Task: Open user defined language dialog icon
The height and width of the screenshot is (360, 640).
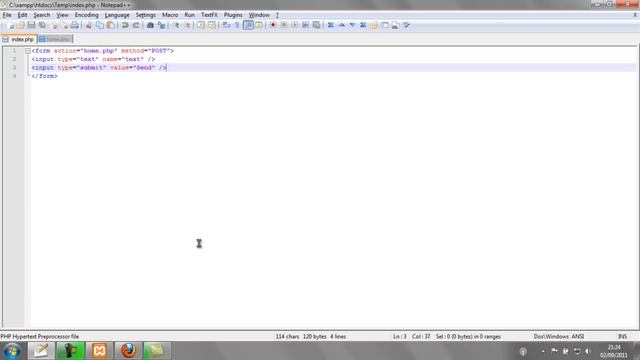Action: point(259,25)
